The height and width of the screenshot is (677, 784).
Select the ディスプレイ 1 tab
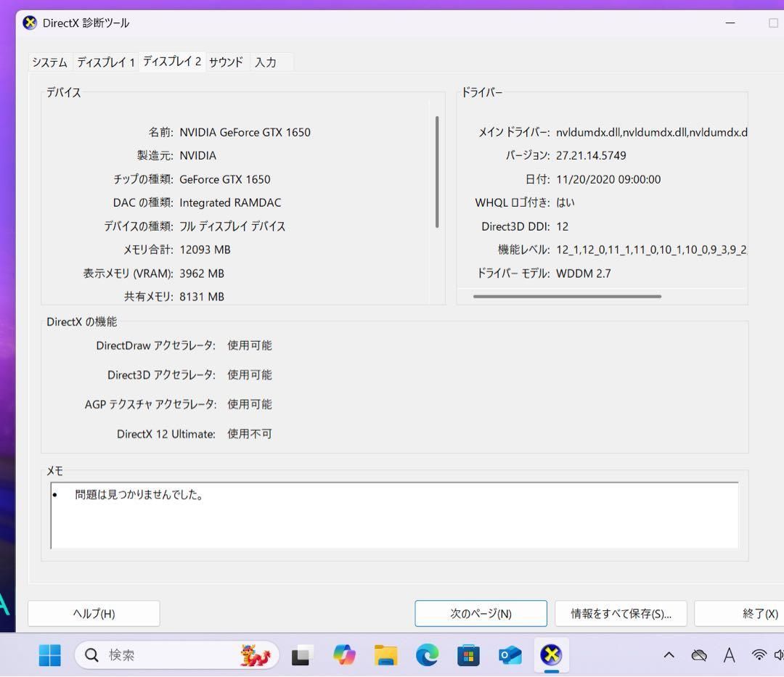coord(106,62)
